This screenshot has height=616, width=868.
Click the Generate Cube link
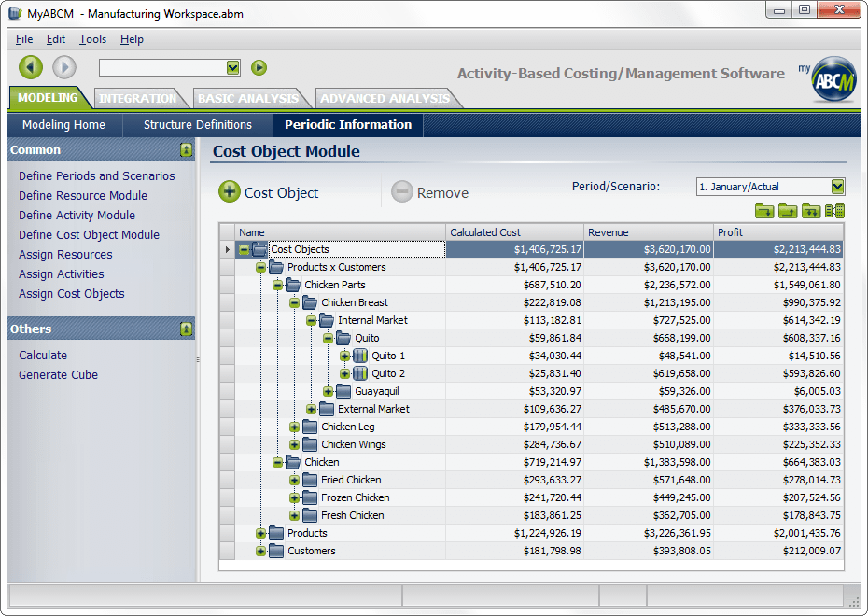(58, 374)
